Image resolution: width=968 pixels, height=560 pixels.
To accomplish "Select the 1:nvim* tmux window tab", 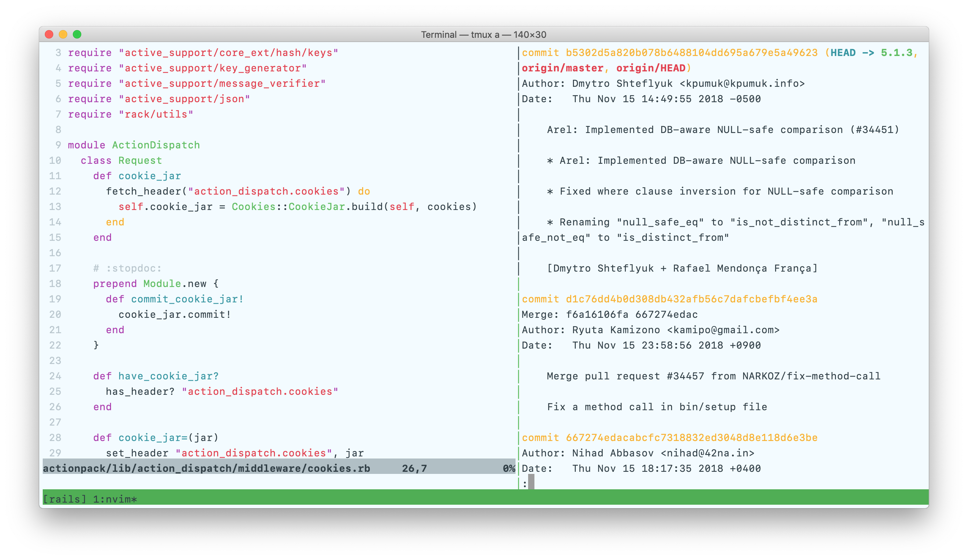I will click(115, 499).
